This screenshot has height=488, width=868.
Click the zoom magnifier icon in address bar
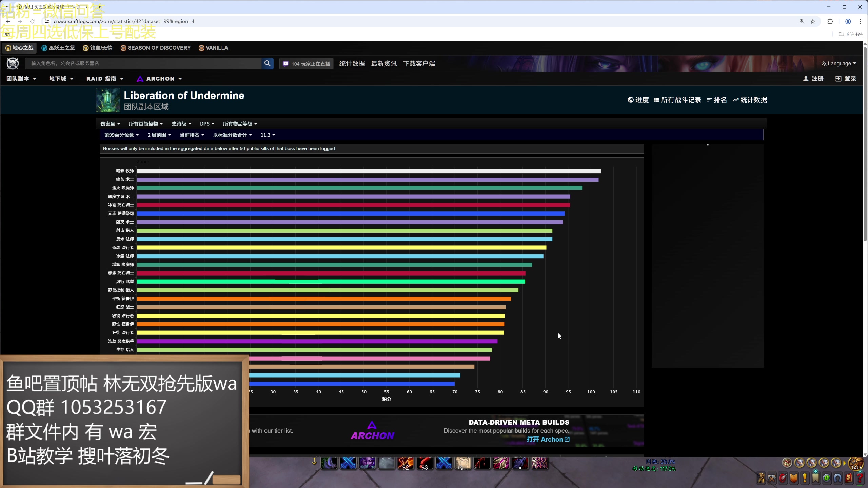(802, 21)
